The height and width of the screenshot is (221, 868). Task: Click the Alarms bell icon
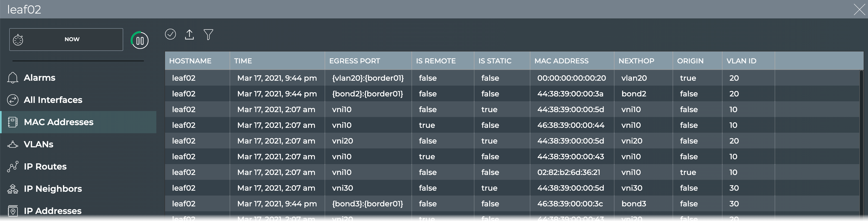[13, 78]
